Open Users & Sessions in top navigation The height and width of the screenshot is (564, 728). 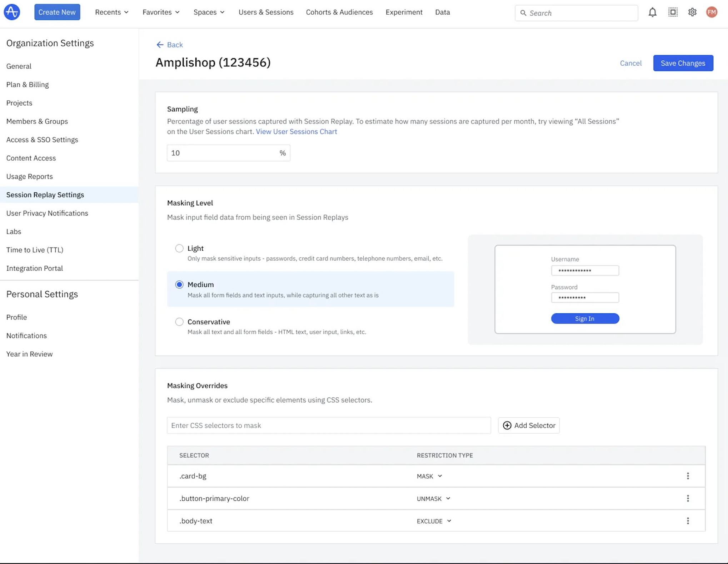(x=266, y=12)
